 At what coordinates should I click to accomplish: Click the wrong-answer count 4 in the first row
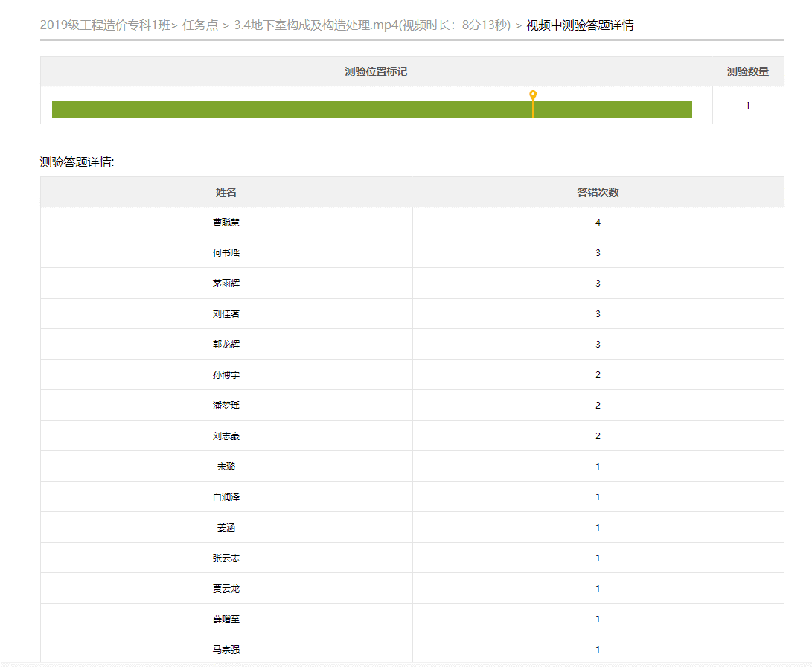tap(598, 223)
